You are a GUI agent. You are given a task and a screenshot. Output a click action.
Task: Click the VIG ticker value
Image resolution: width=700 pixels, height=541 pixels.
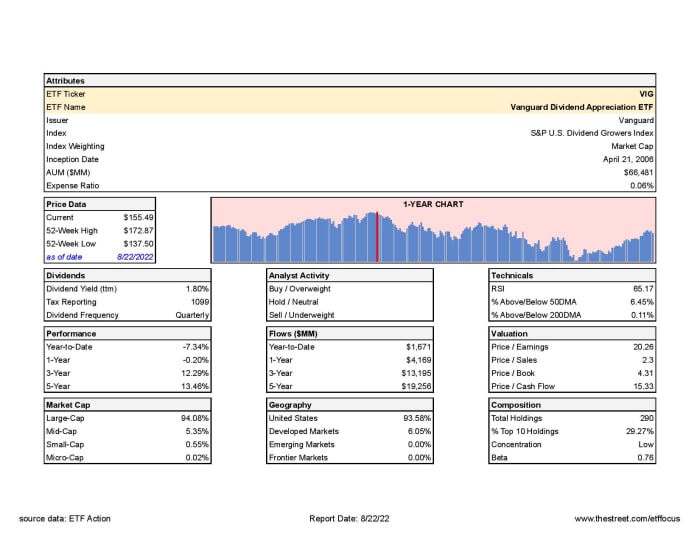[646, 94]
